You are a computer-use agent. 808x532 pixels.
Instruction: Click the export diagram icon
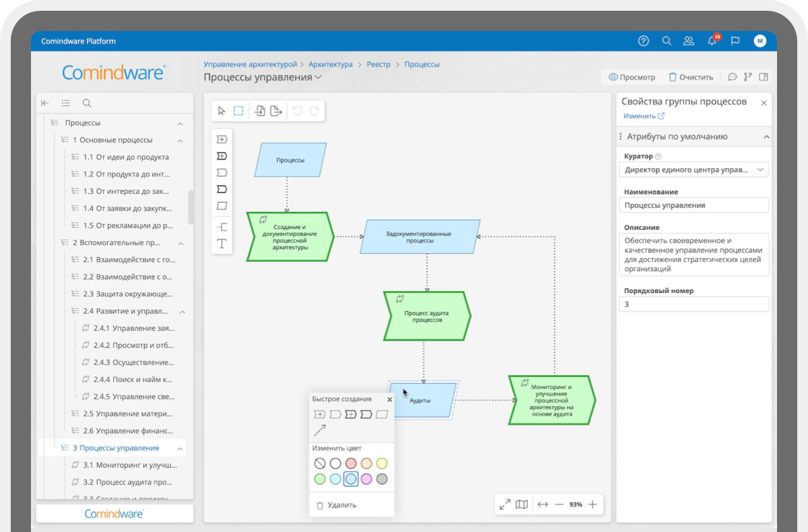click(x=276, y=111)
